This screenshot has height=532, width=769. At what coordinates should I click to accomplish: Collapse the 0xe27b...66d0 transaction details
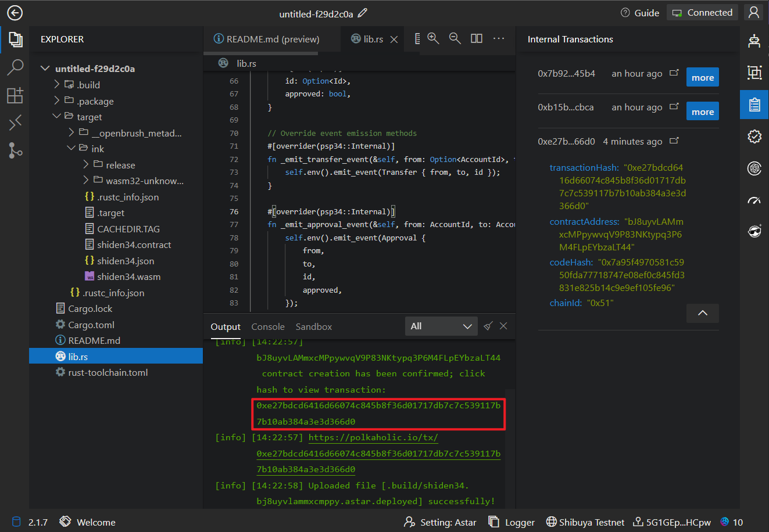click(x=702, y=313)
